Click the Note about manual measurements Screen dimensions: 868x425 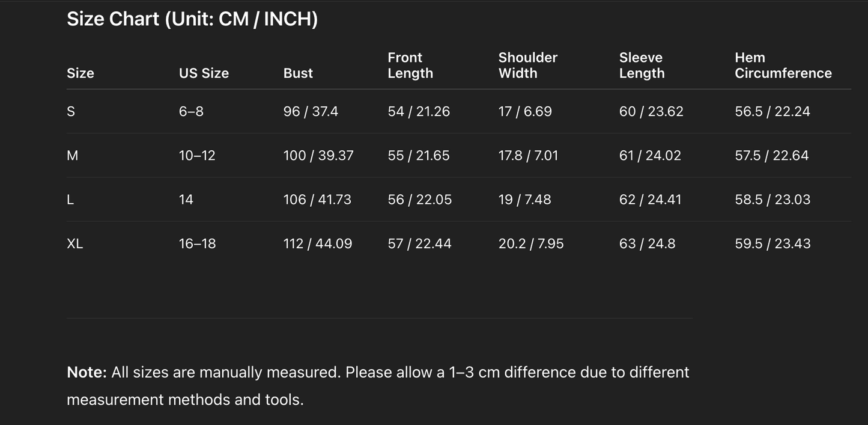coord(378,385)
